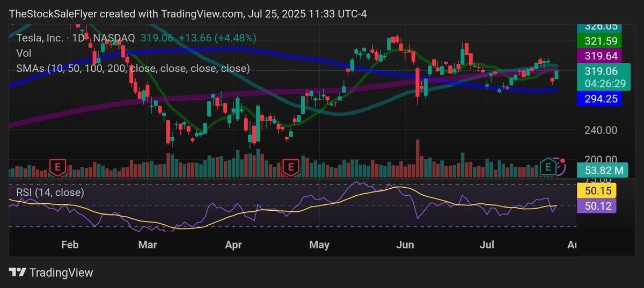Click the Feb label on the time axis
This screenshot has width=644, height=288.
click(70, 245)
